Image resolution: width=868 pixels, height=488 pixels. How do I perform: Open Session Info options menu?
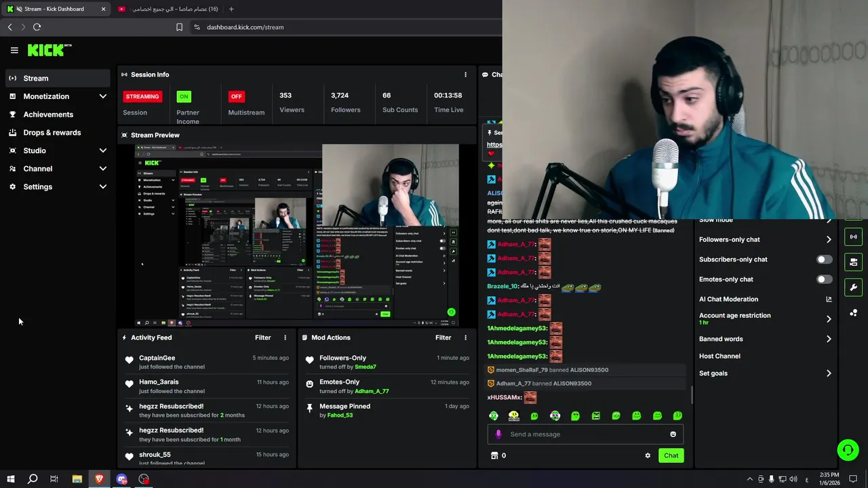tap(465, 75)
